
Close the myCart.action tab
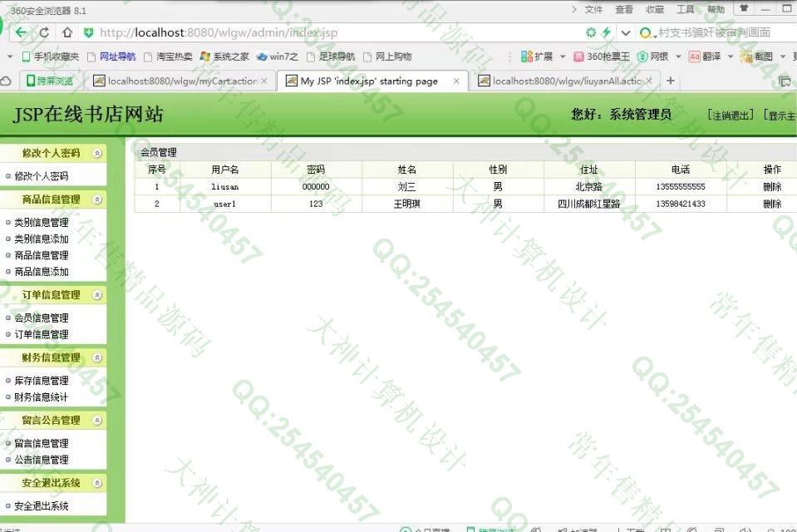tap(263, 81)
